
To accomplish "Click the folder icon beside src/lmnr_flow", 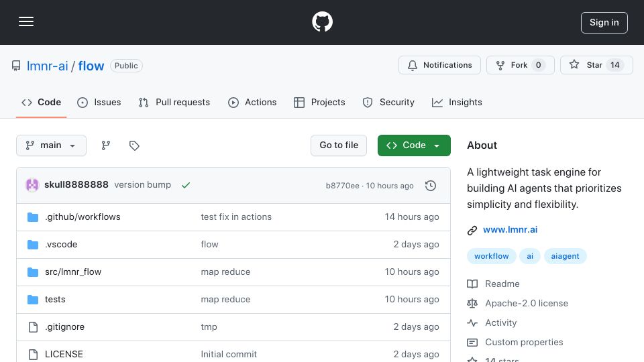I will [33, 272].
